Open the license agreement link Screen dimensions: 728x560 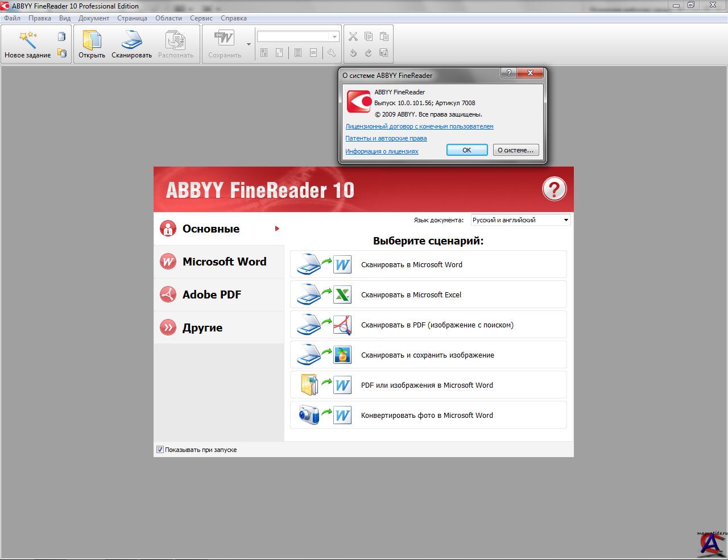[x=419, y=126]
